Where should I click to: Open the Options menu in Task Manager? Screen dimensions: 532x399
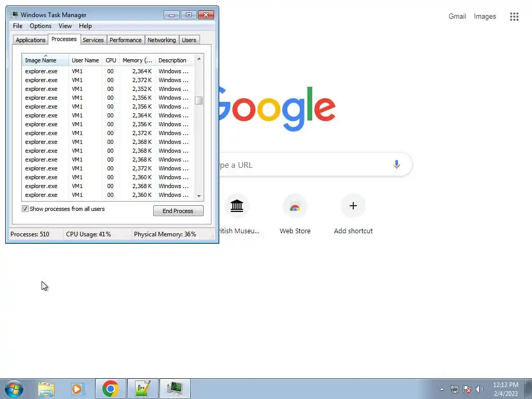tap(41, 26)
